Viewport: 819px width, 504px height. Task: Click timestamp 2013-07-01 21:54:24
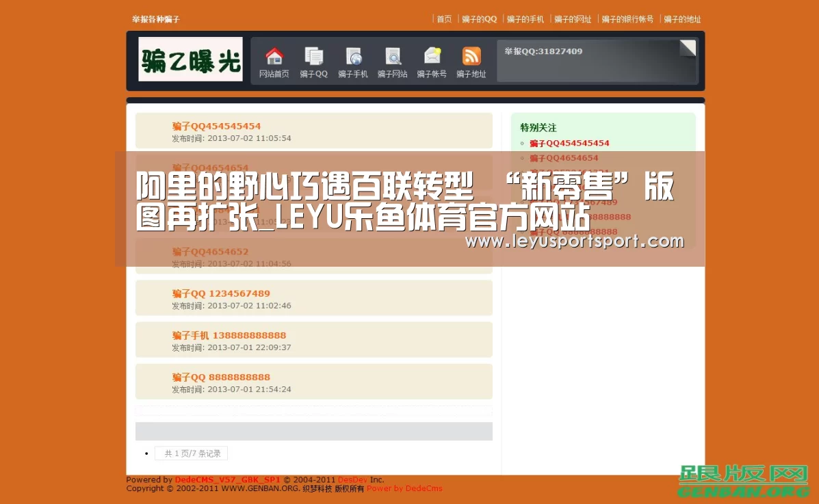point(249,389)
